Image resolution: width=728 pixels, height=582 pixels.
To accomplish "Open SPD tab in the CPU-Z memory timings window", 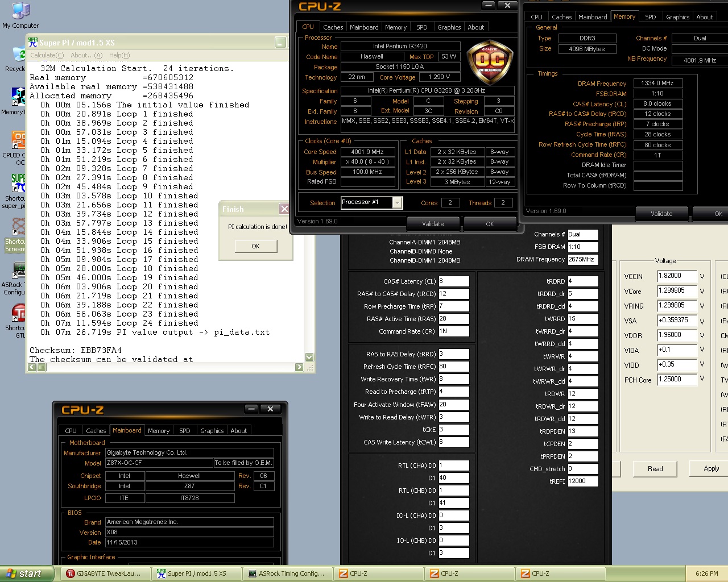I will click(x=651, y=17).
